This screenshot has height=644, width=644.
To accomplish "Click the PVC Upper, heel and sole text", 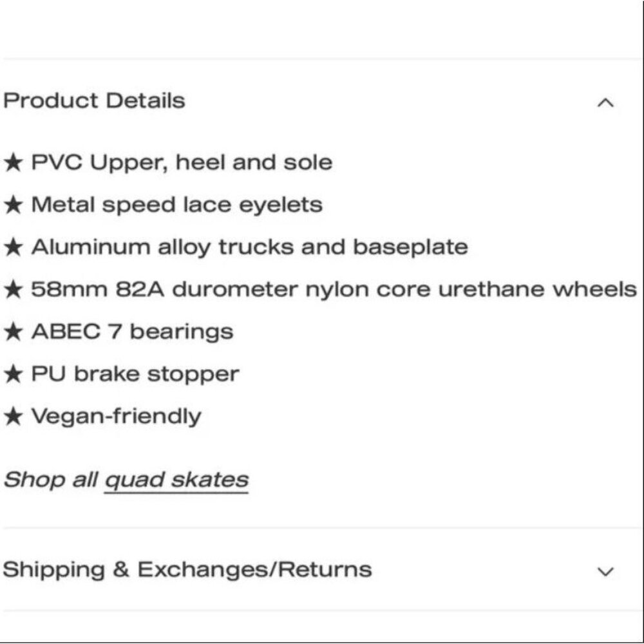I will pyautogui.click(x=182, y=162).
